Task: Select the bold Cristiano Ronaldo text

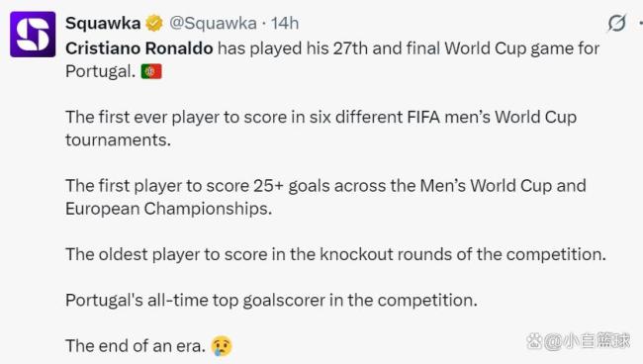Action: point(139,48)
